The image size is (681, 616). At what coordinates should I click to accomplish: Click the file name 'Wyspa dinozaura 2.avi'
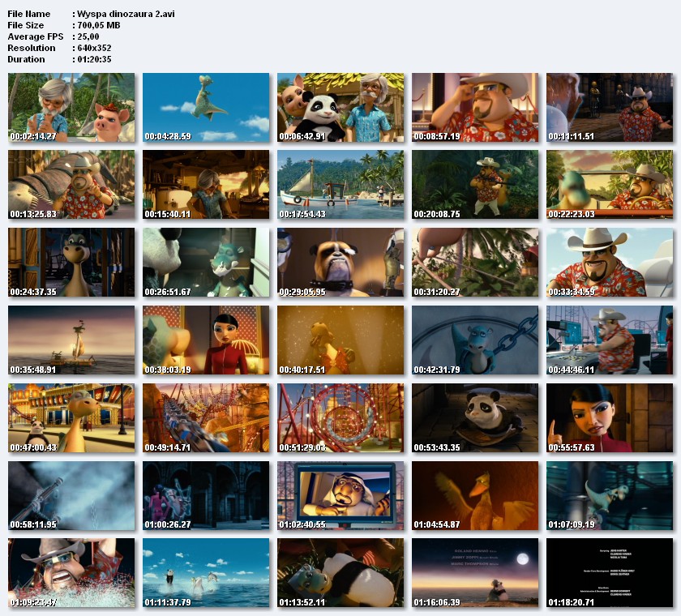click(x=126, y=14)
